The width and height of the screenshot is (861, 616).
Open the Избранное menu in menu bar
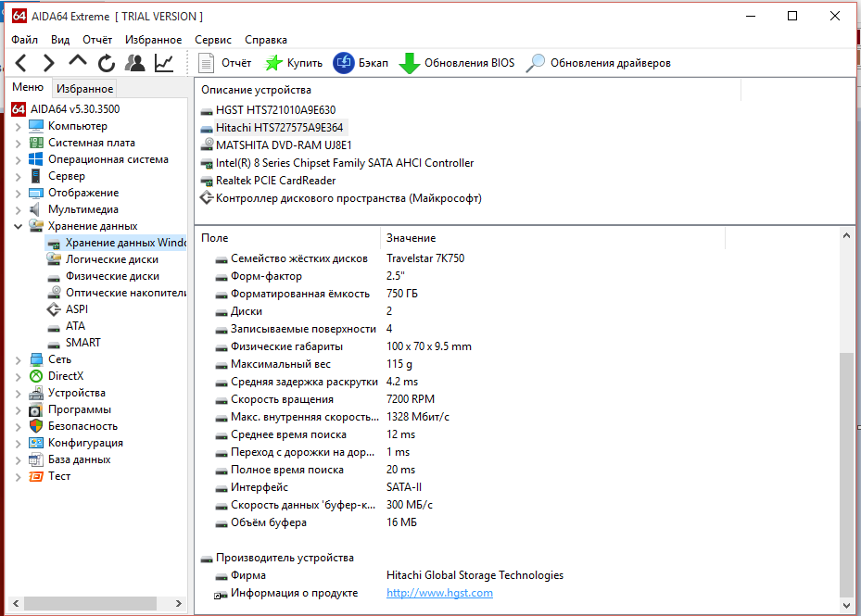(x=153, y=40)
